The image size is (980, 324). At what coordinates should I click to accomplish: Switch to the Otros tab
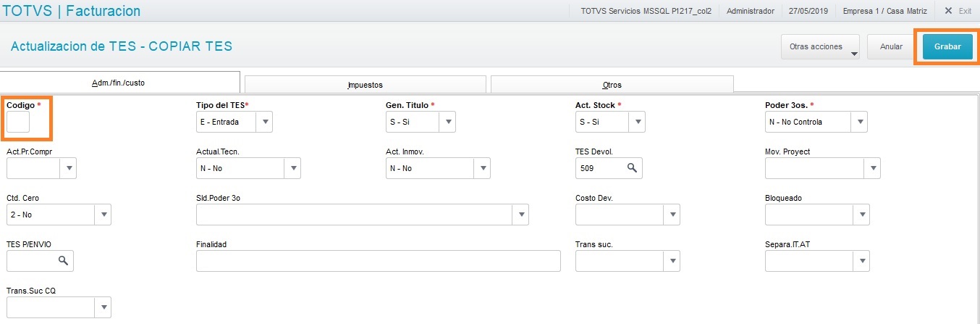tap(612, 84)
